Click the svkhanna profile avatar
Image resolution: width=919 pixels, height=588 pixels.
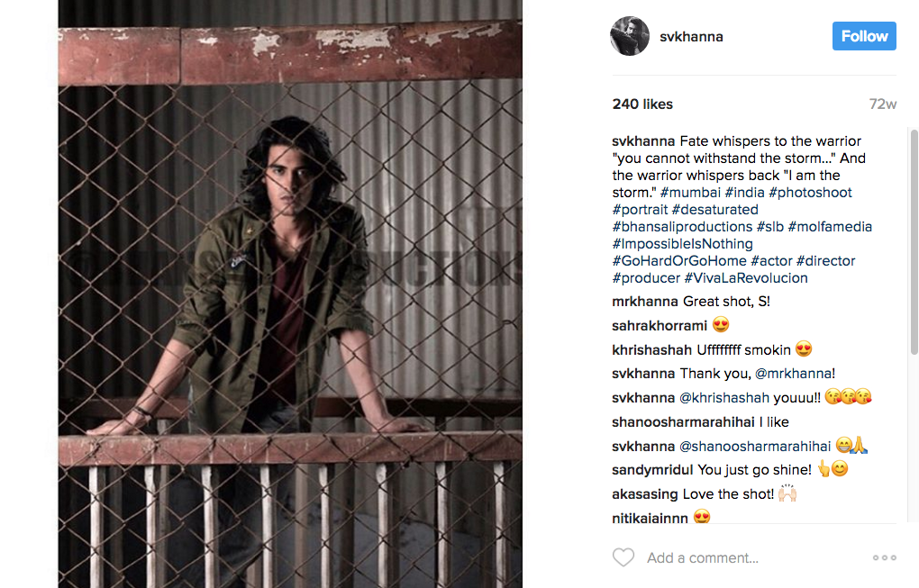coord(630,36)
